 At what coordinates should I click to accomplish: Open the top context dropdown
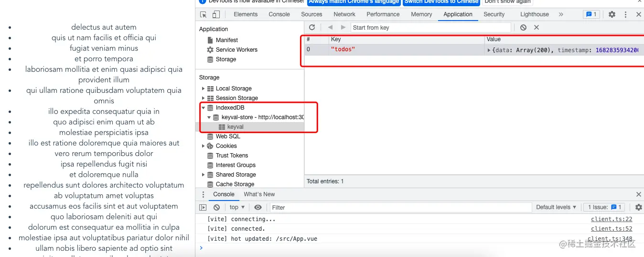point(237,207)
